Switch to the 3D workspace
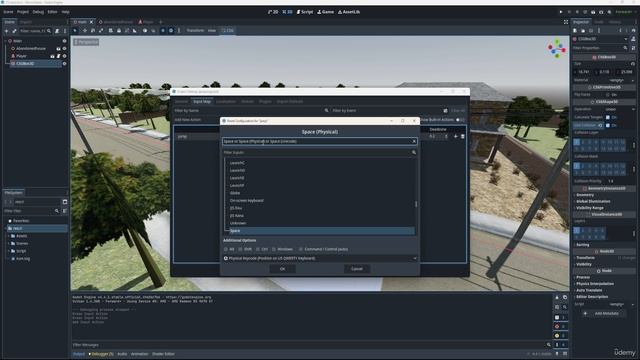Viewport: 640px width, 360px height. (x=287, y=12)
